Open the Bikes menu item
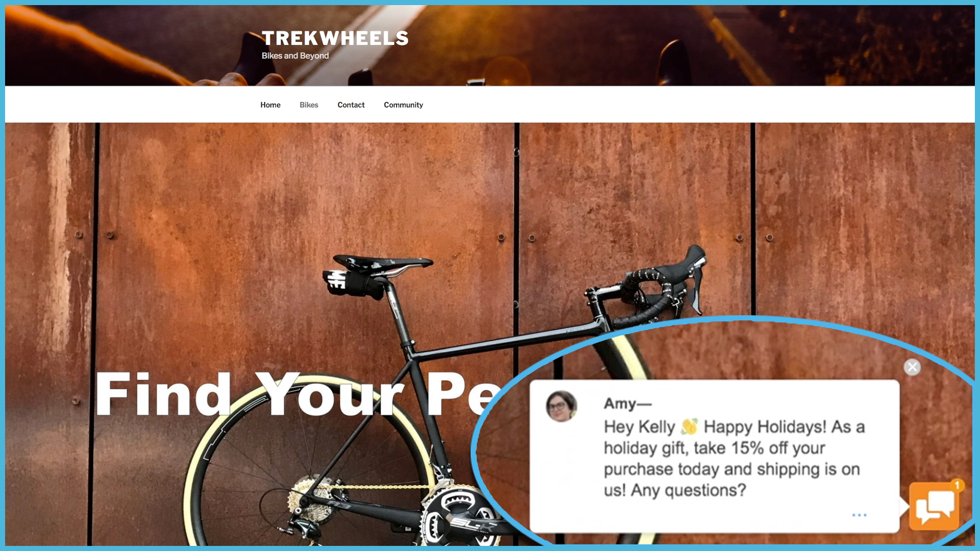The width and height of the screenshot is (980, 551). (309, 105)
